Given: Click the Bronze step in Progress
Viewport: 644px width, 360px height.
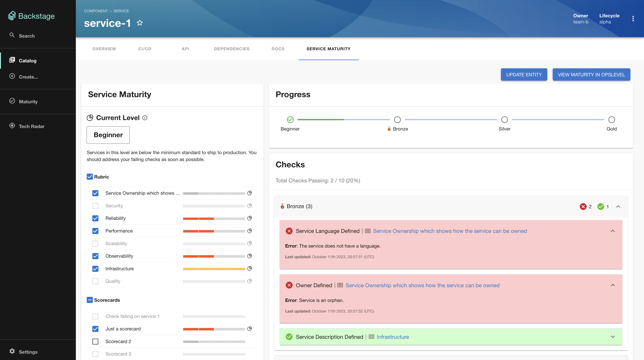Looking at the screenshot, I should [397, 120].
